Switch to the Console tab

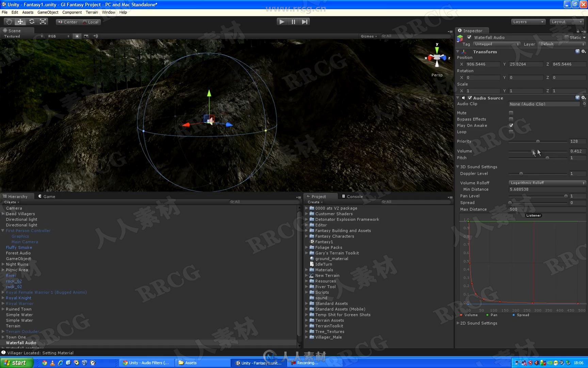(352, 197)
